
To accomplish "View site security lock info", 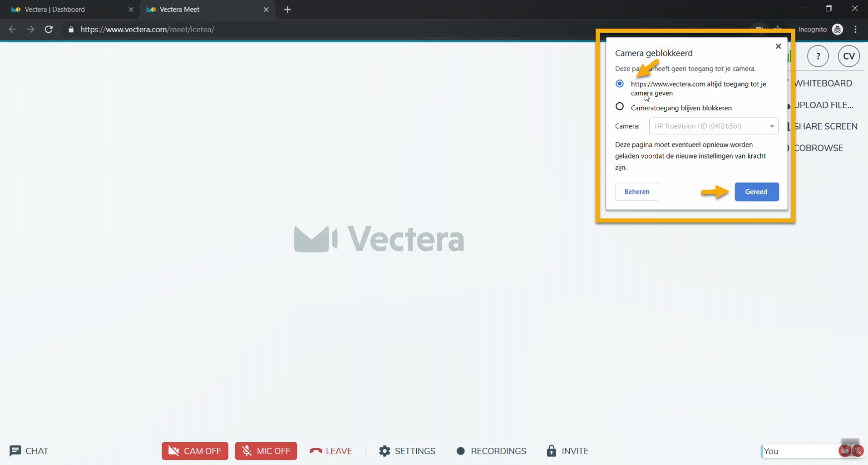I will click(71, 30).
